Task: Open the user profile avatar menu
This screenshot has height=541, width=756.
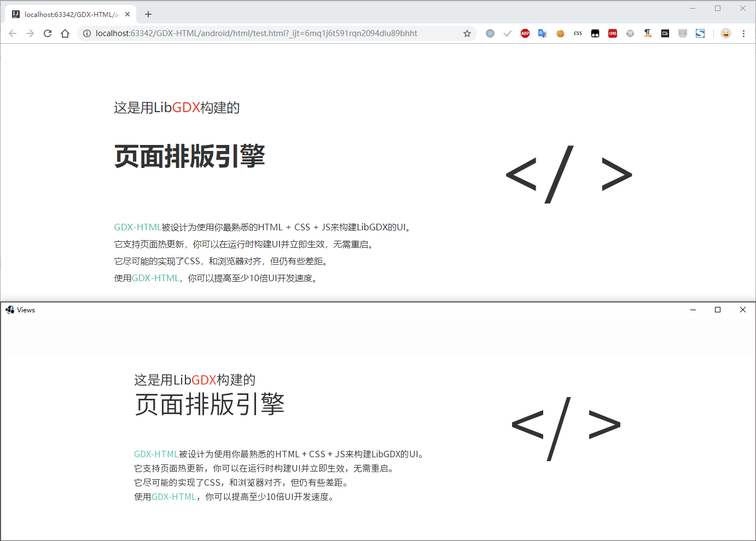Action: (x=726, y=33)
